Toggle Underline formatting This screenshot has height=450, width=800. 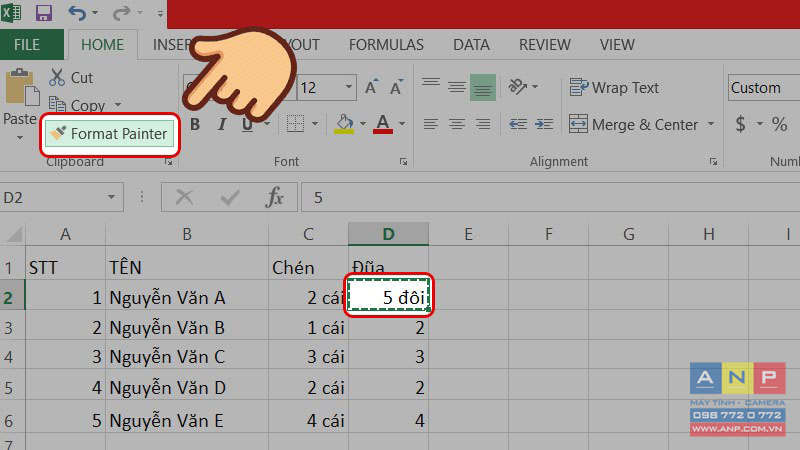(x=247, y=124)
